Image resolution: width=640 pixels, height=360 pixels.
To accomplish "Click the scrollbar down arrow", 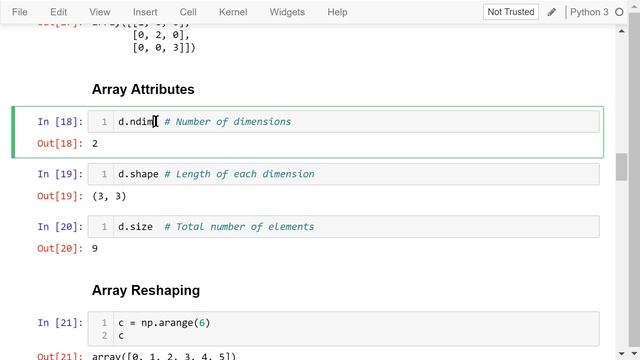I will point(621,353).
